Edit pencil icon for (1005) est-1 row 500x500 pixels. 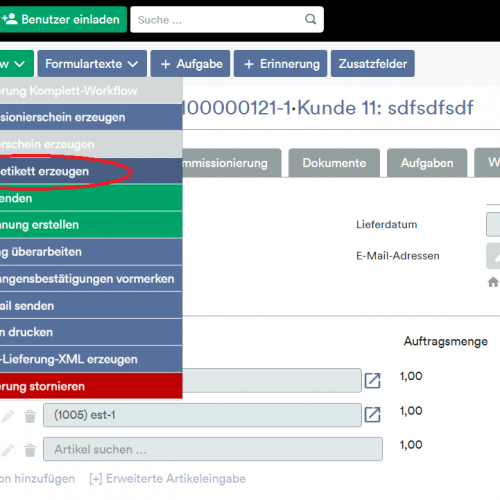(x=7, y=416)
